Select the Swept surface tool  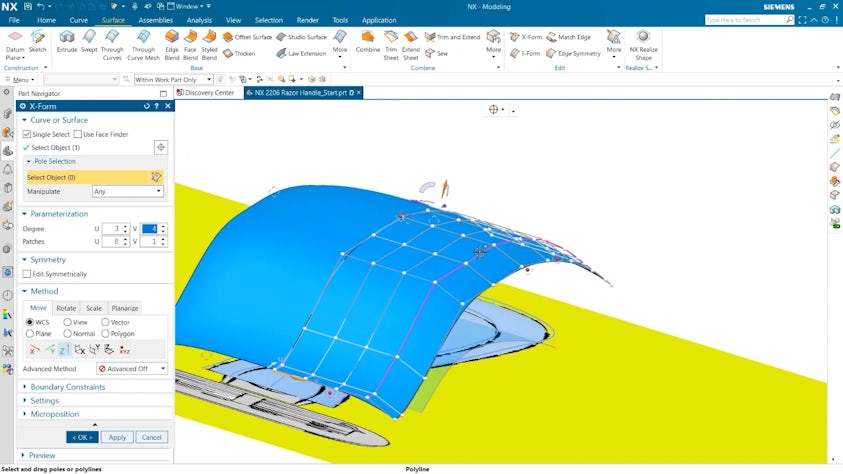click(x=89, y=42)
